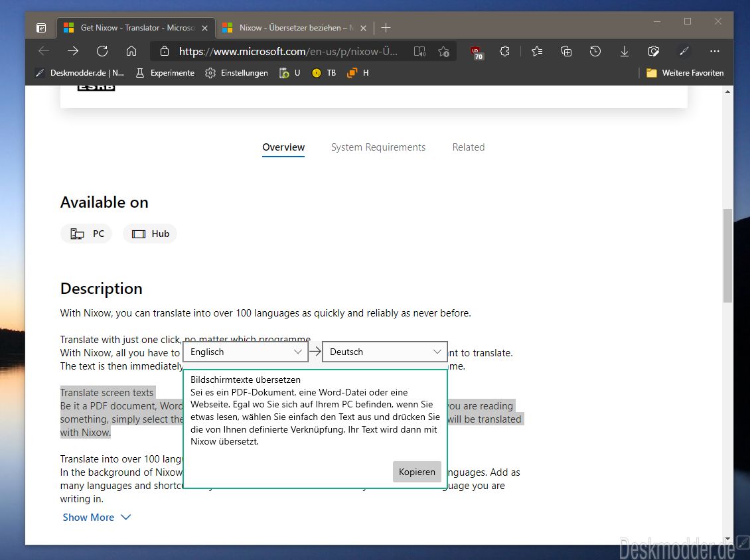Click the Deskmodder pen toolbar icon
This screenshot has width=750, height=560.
click(x=684, y=51)
